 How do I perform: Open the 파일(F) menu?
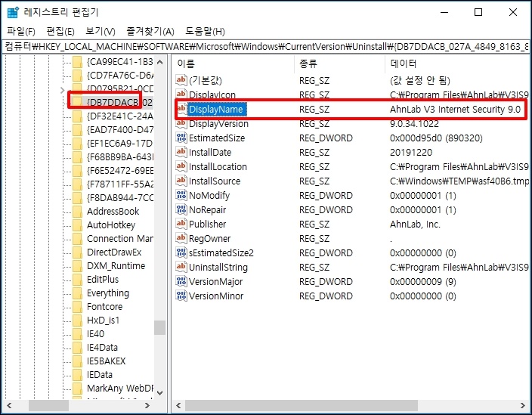click(x=20, y=32)
